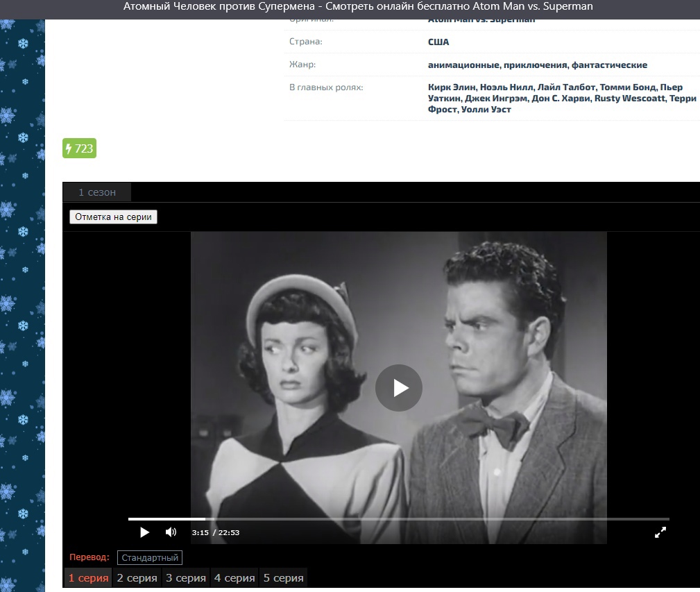This screenshot has width=700, height=592.
Task: Click the Страна: label
Action: click(x=306, y=42)
